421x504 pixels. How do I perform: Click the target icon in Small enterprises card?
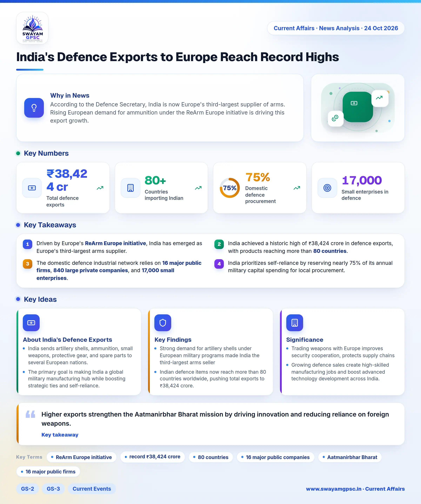pos(327,188)
